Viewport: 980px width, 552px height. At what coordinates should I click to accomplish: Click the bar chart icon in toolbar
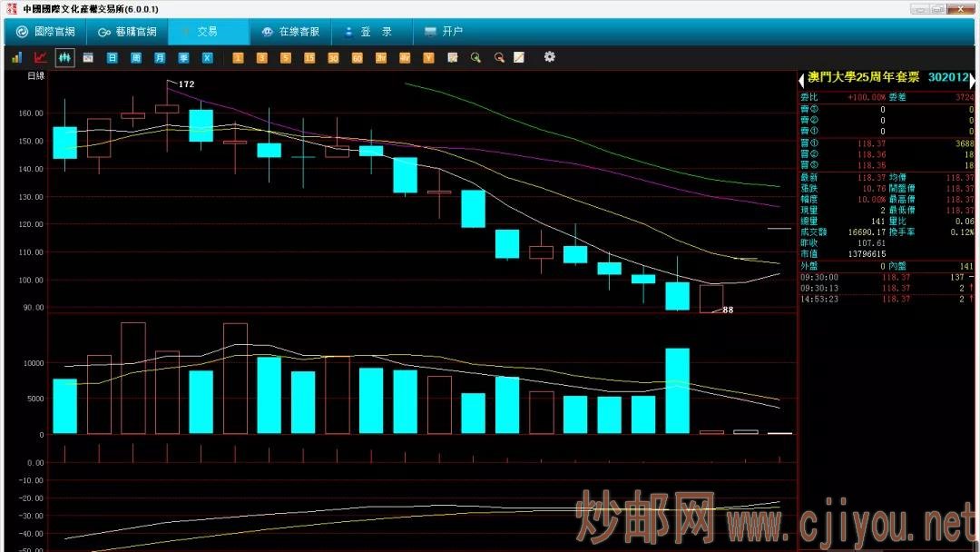pyautogui.click(x=16, y=57)
